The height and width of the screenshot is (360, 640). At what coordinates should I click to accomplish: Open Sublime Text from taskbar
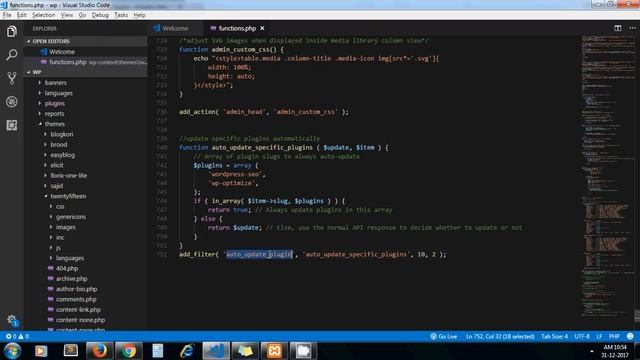[x=71, y=351]
